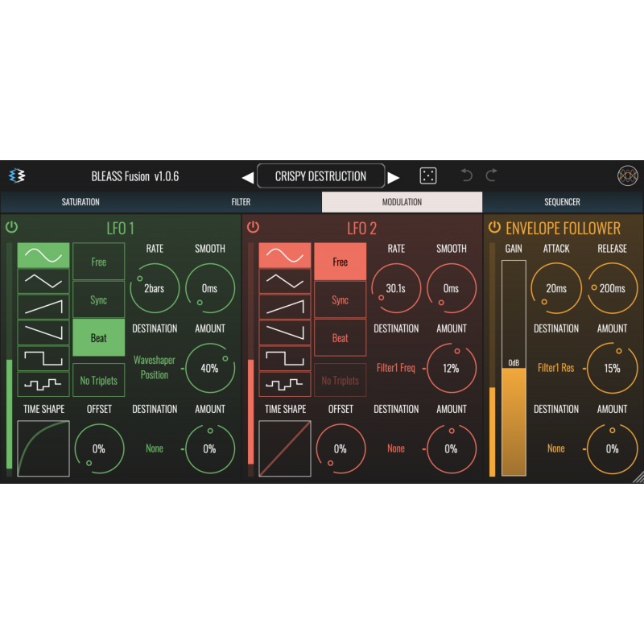Click the dice randomize preset icon

[429, 176]
